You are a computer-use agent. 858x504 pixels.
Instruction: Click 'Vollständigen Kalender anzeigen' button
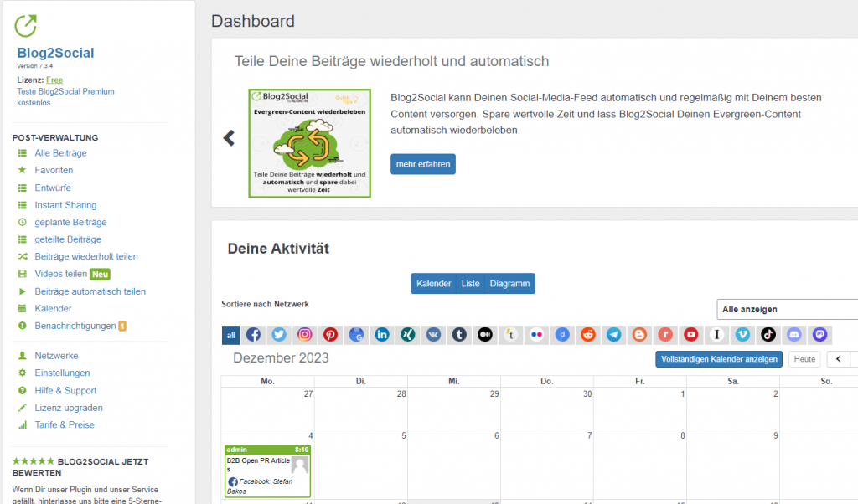click(x=720, y=359)
